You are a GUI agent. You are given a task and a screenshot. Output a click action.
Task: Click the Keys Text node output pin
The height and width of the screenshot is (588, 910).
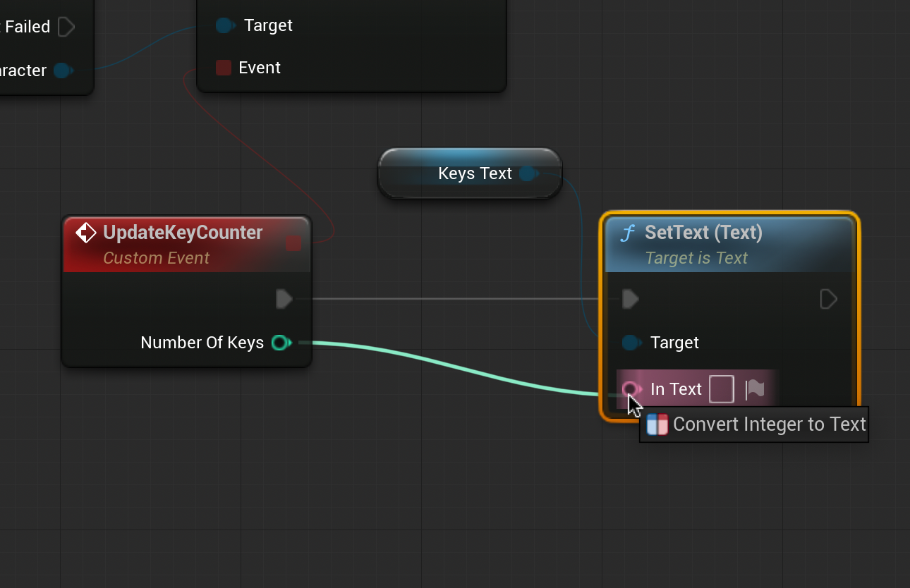pos(528,173)
